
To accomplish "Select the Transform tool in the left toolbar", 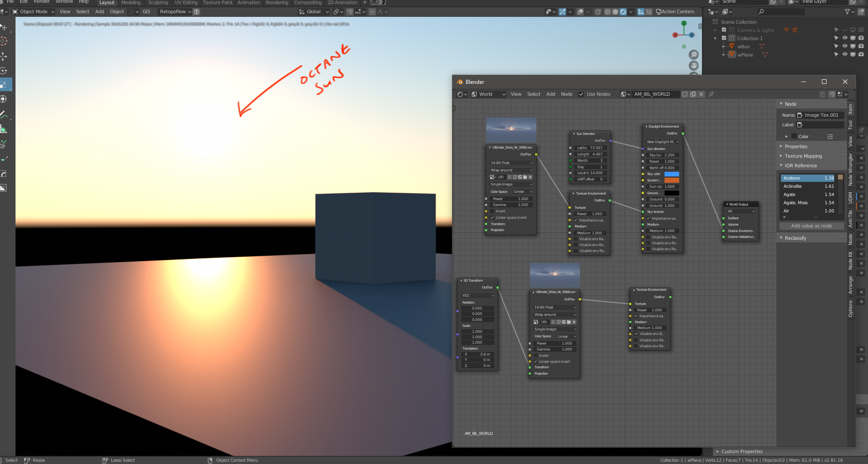I will (x=4, y=99).
